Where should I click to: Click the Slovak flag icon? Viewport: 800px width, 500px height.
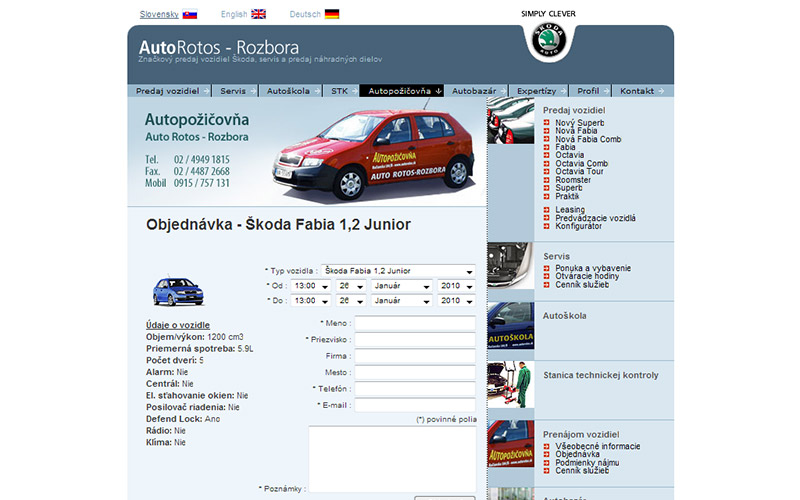click(190, 14)
